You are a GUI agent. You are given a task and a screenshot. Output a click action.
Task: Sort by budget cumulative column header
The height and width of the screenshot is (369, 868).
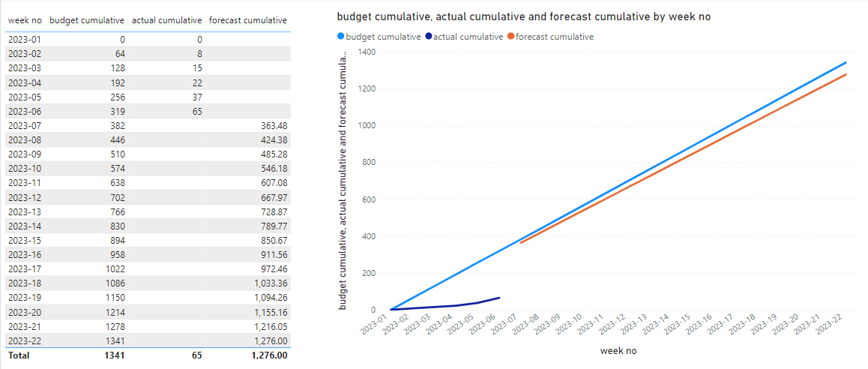(87, 20)
